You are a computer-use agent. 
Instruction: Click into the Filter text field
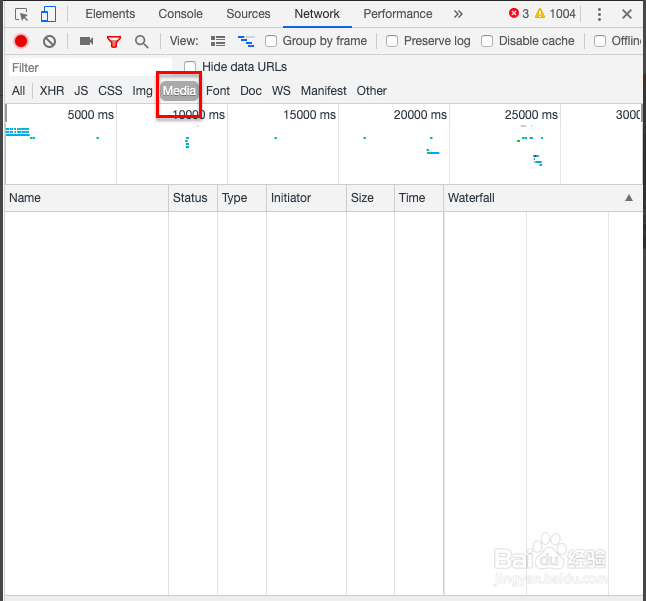[90, 68]
